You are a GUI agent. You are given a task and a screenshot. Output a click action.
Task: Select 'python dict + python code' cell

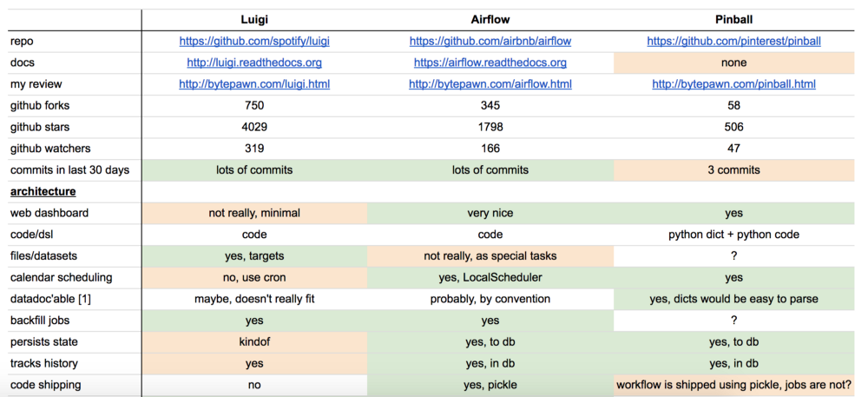point(733,235)
